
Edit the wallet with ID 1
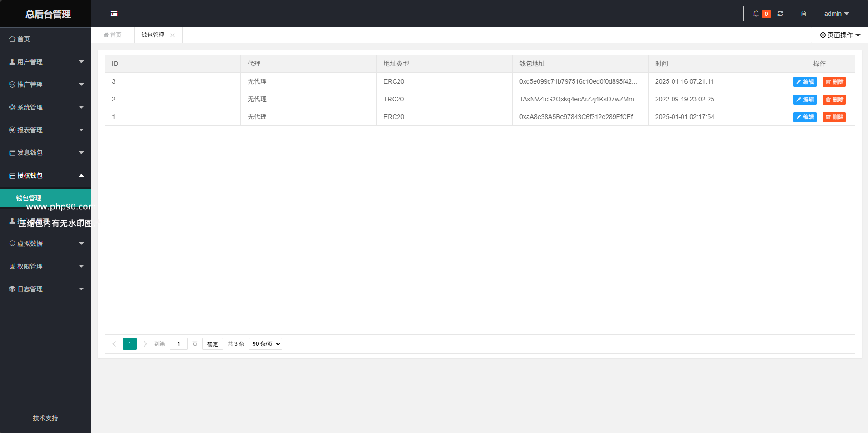click(805, 117)
